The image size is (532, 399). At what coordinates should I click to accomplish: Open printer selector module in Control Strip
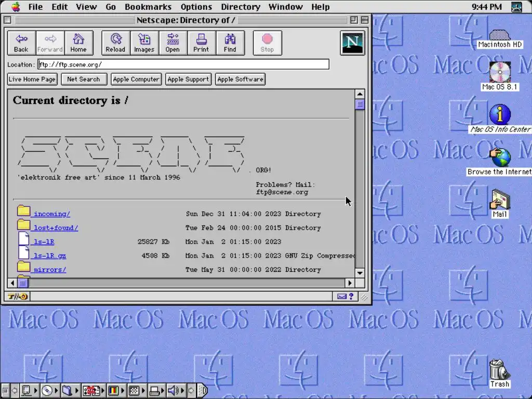157,391
